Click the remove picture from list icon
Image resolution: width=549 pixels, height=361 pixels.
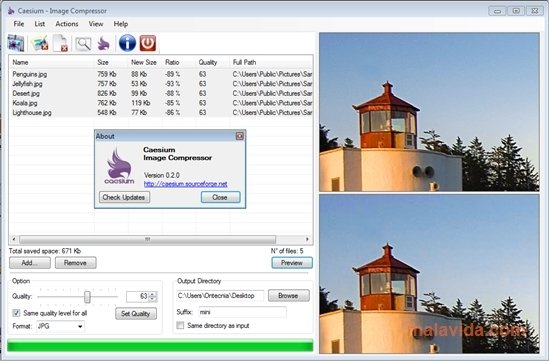40,43
